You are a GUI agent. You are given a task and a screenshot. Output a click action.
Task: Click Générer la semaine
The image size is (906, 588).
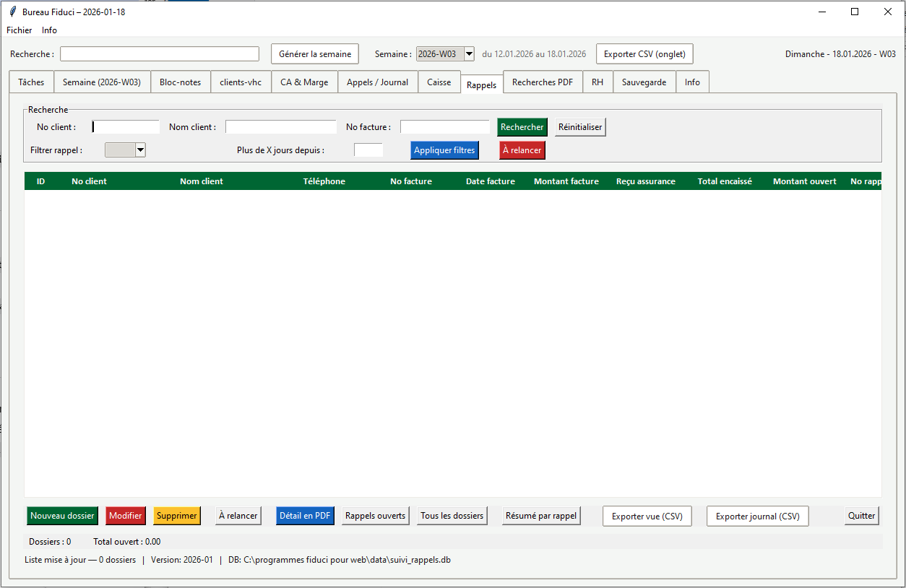coord(314,53)
